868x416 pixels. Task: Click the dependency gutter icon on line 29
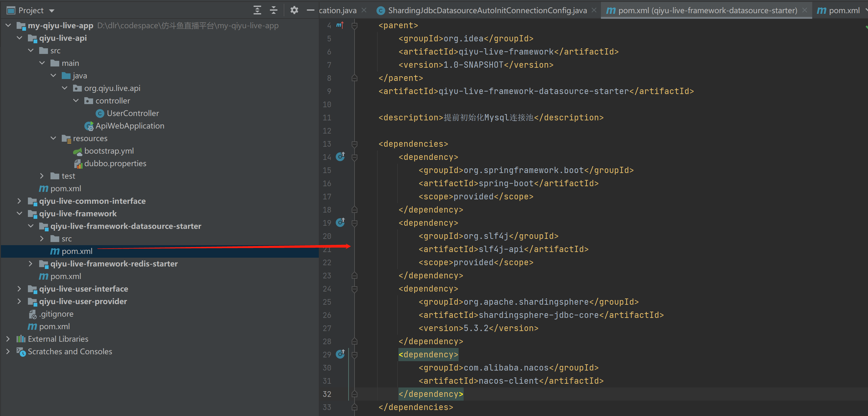pos(340,354)
